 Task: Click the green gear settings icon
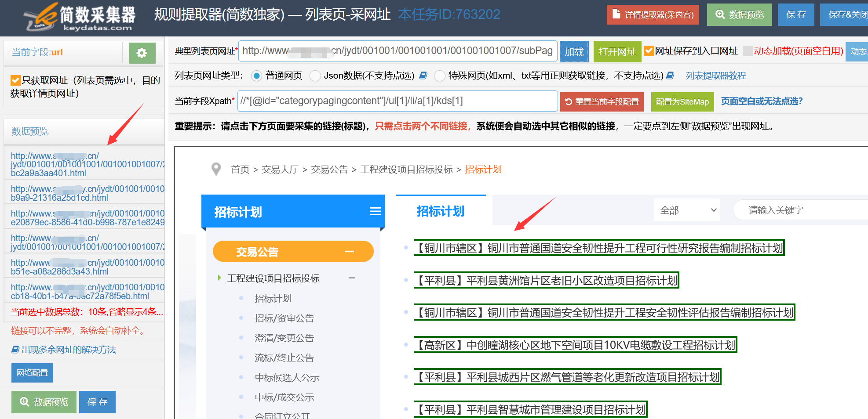(x=142, y=53)
